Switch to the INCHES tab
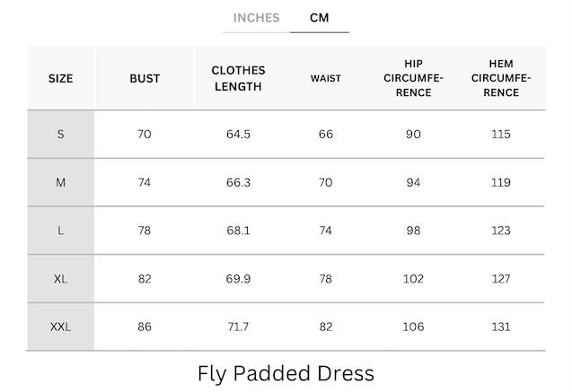This screenshot has width=572, height=392. tap(256, 18)
